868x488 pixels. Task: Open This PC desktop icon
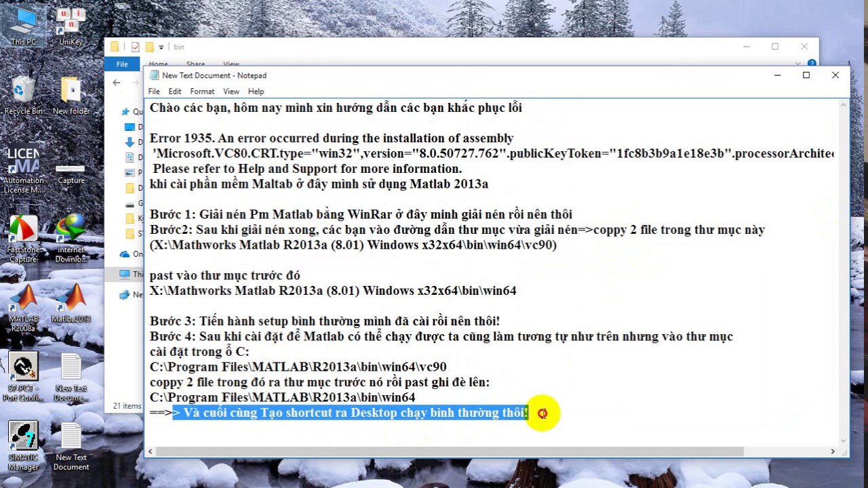(x=23, y=26)
